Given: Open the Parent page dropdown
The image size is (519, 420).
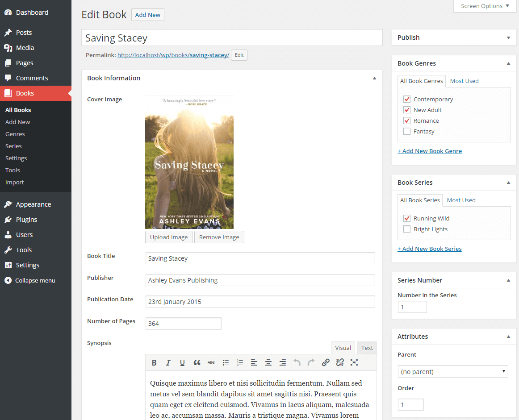Looking at the screenshot, I should pyautogui.click(x=452, y=371).
